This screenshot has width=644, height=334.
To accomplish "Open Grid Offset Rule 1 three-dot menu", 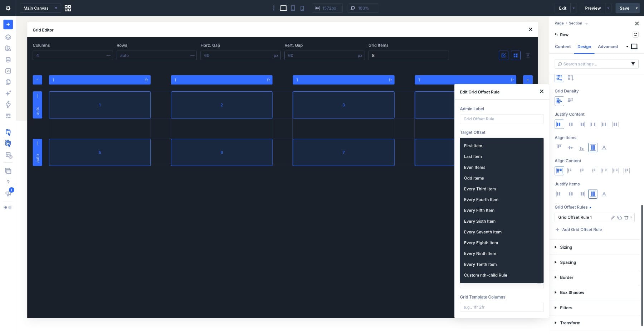I will click(631, 217).
